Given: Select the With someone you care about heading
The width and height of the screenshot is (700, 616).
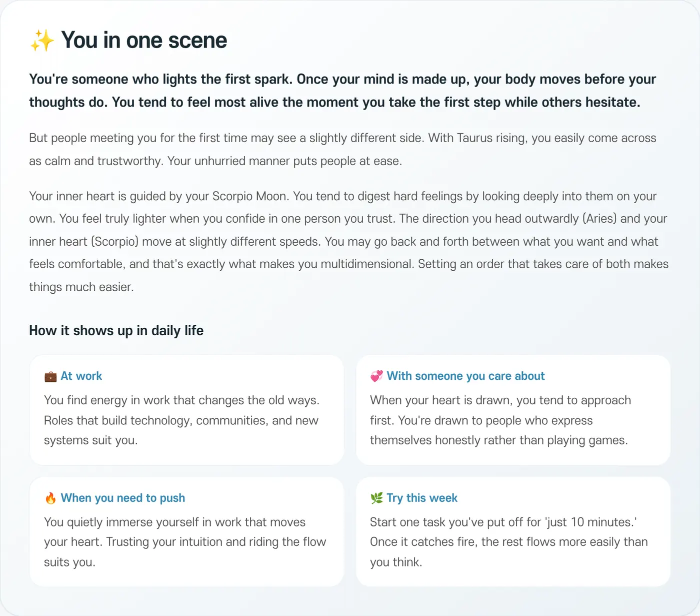Looking at the screenshot, I should (465, 376).
